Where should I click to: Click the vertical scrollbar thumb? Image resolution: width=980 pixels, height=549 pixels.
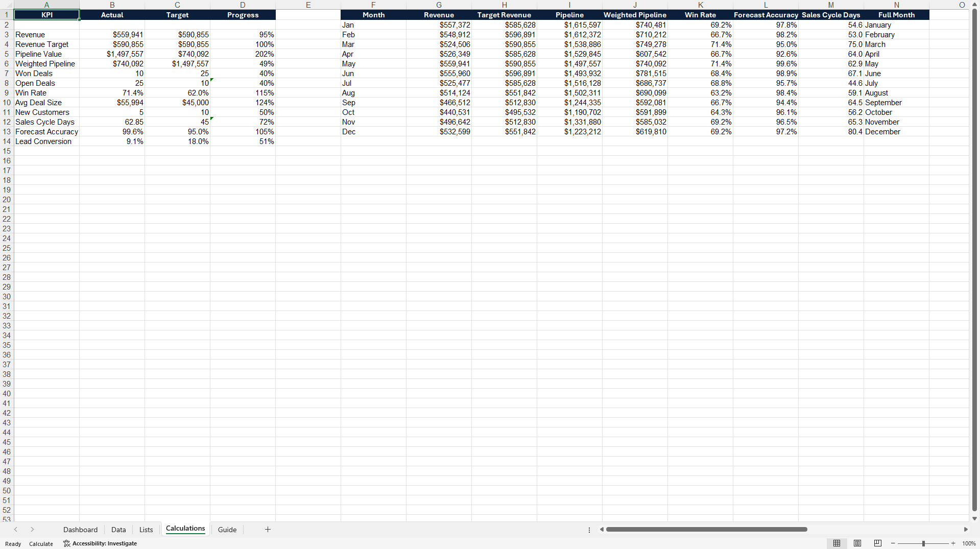pos(974,260)
